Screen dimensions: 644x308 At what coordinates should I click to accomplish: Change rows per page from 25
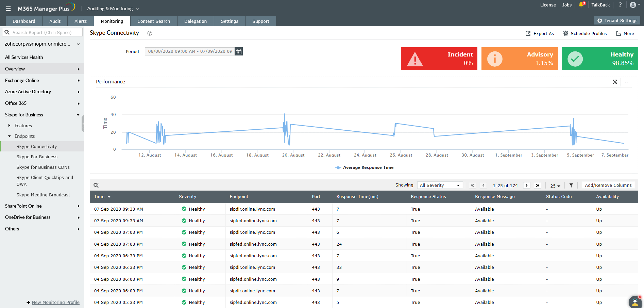click(x=555, y=186)
